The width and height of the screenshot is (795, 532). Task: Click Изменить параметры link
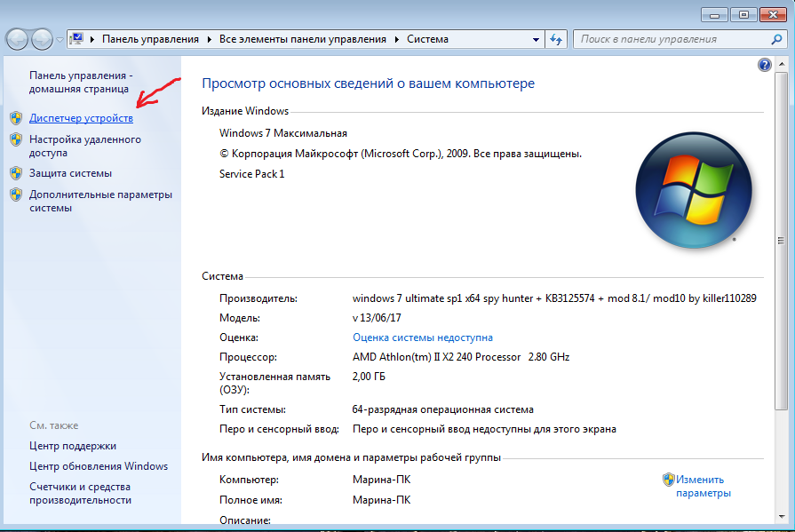(703, 487)
